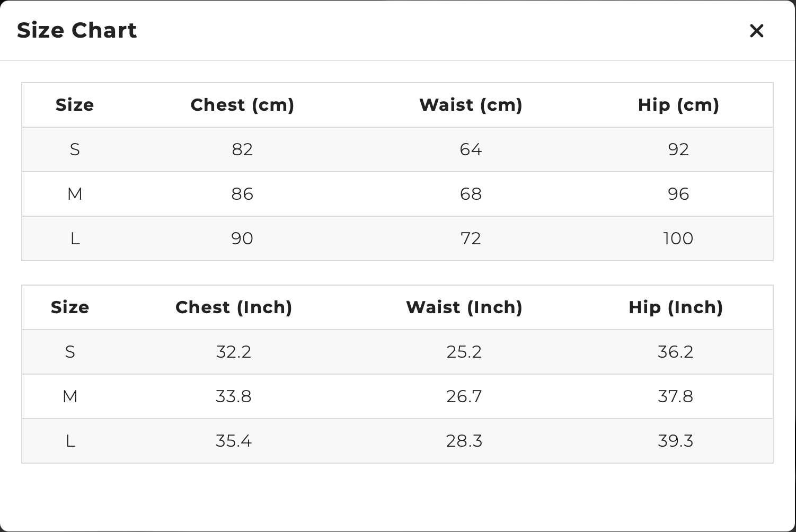796x532 pixels.
Task: Click the hip value 39.3 inch cell
Action: (676, 441)
